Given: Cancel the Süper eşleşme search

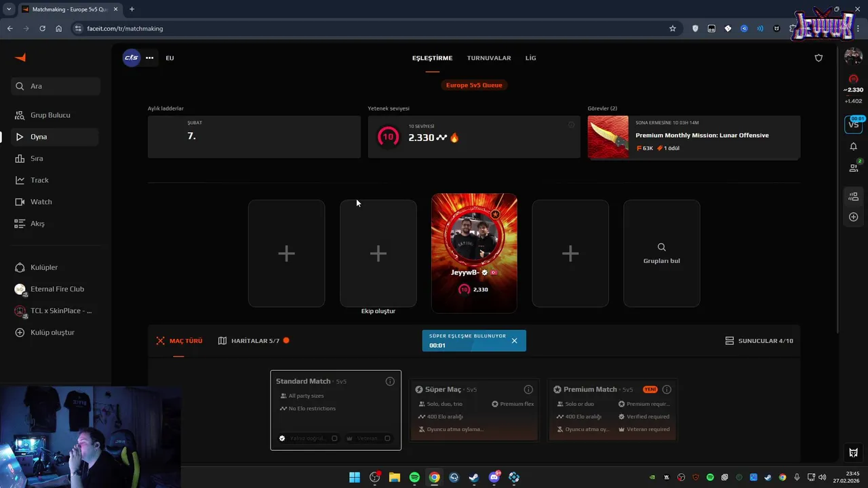Looking at the screenshot, I should [514, 341].
